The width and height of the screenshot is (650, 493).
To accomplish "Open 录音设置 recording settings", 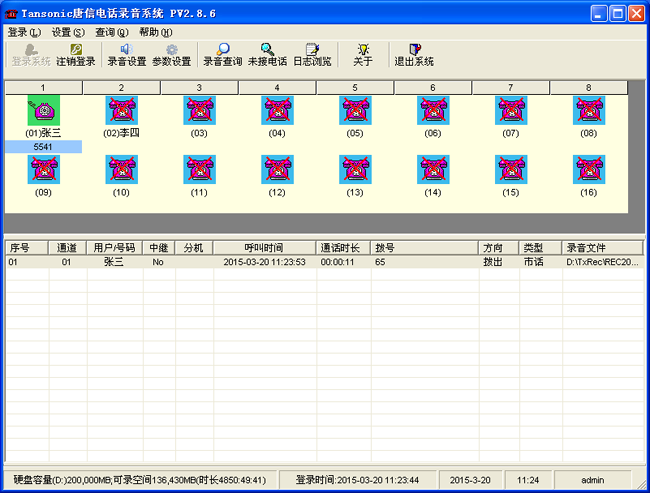I will [126, 54].
